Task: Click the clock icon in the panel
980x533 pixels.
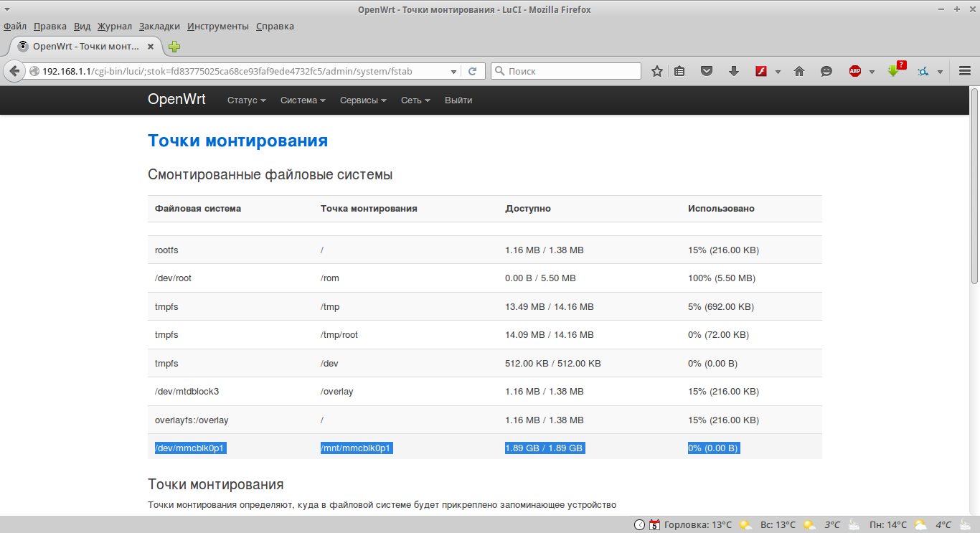Action: click(x=640, y=524)
